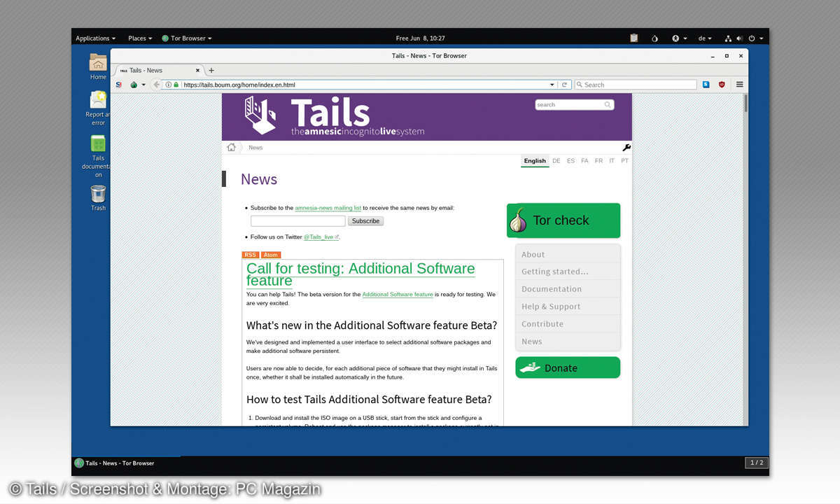The image size is (840, 504).
Task: Click magnifier icon in Tails site search
Action: [x=608, y=104]
